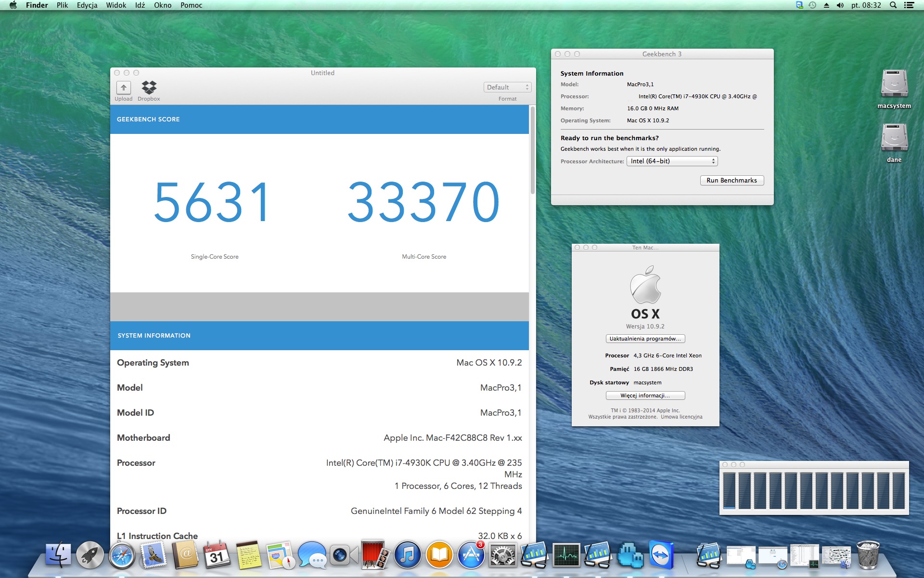Launch iTunes from the Dock
This screenshot has width=924, height=578.
tap(407, 555)
